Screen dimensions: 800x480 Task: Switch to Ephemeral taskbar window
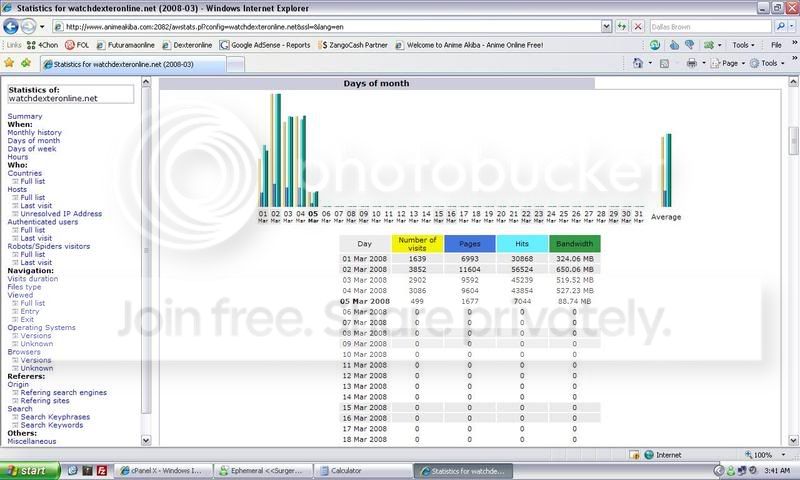262,471
